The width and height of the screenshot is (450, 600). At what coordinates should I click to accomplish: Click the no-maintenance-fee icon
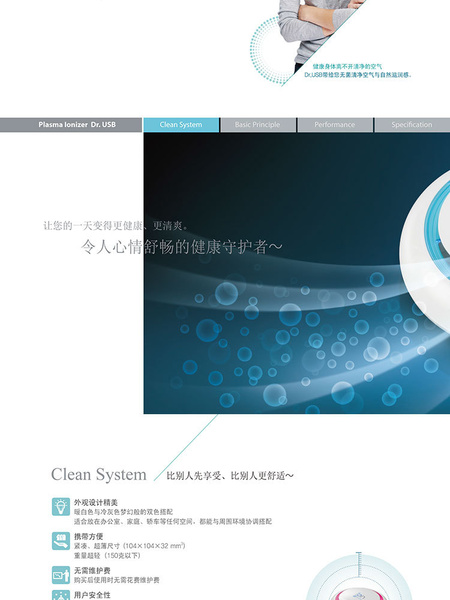click(61, 575)
